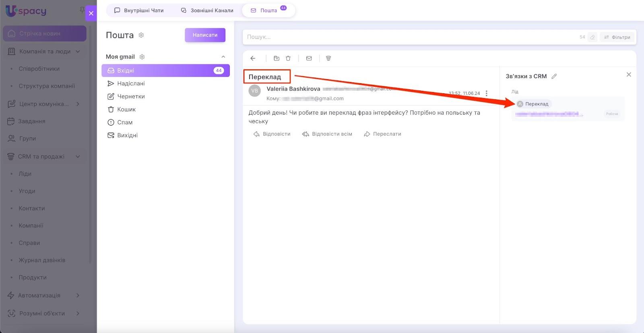644x333 pixels.
Task: Open Співробітники in sidebar
Action: click(x=39, y=69)
